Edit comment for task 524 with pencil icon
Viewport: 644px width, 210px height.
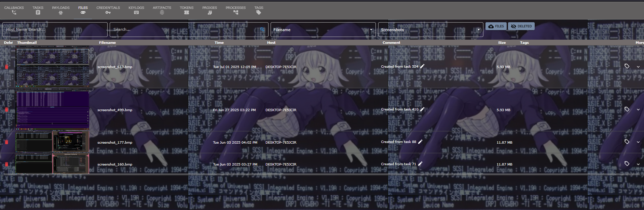[422, 66]
